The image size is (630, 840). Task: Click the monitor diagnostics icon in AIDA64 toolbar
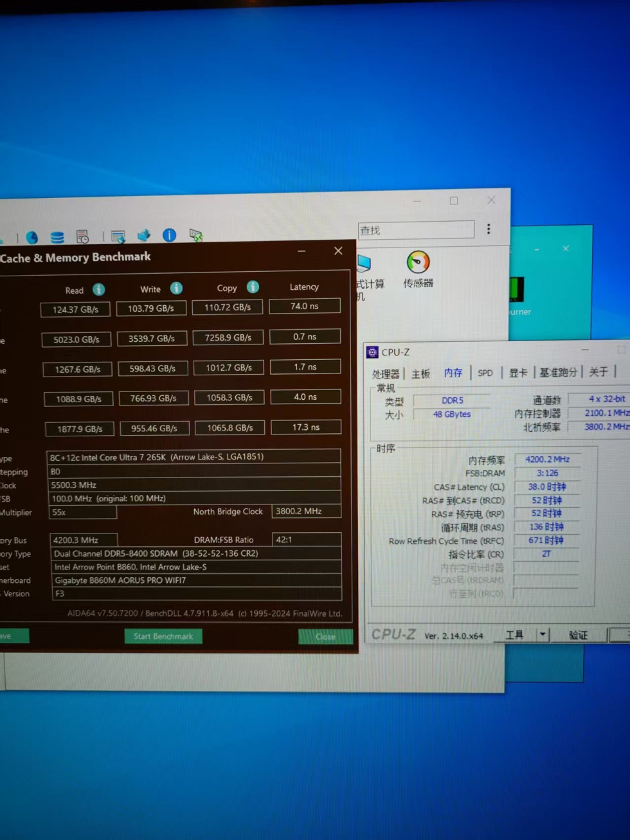tap(118, 237)
